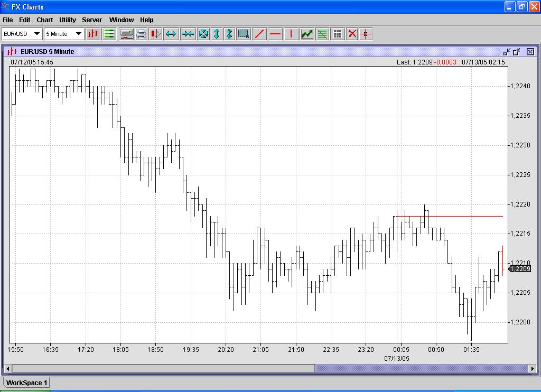Click the 18:05 time axis label
The width and height of the screenshot is (541, 392).
[x=120, y=350]
